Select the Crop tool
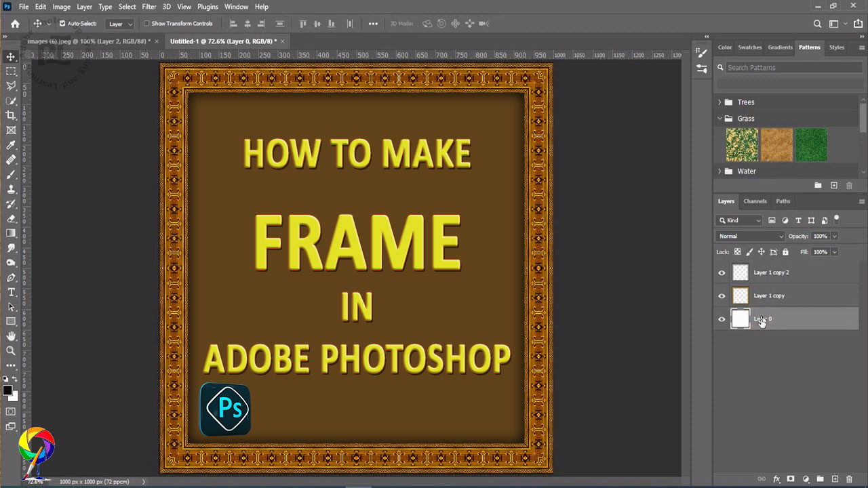The width and height of the screenshot is (868, 488). coord(11,115)
